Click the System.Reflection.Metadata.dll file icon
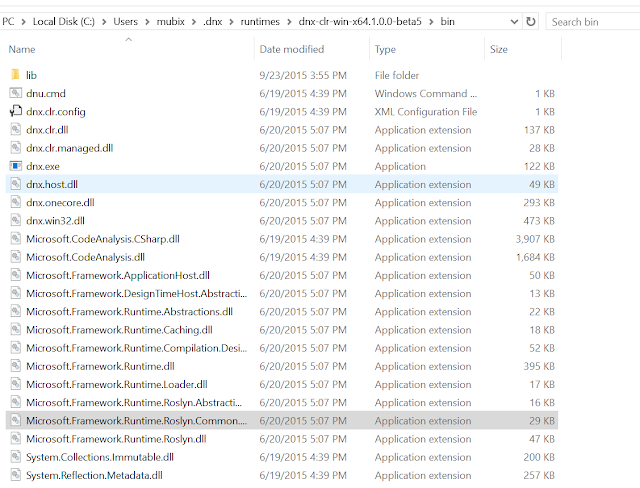The image size is (640, 488). click(16, 475)
